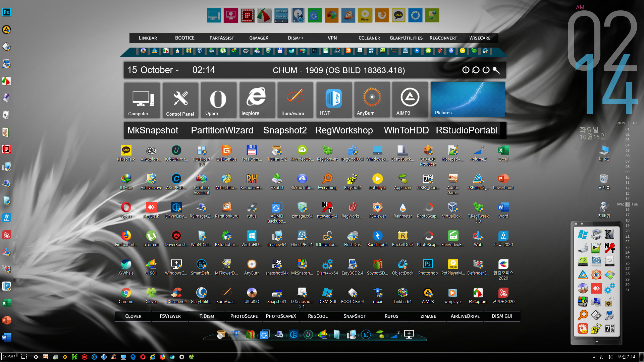Launch the FSViewer desktop icon

pos(378,210)
